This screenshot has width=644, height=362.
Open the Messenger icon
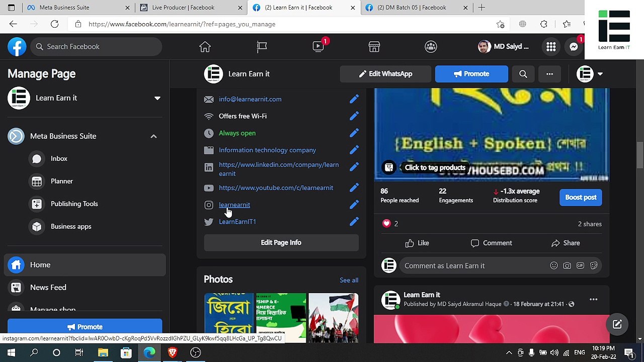click(x=574, y=47)
